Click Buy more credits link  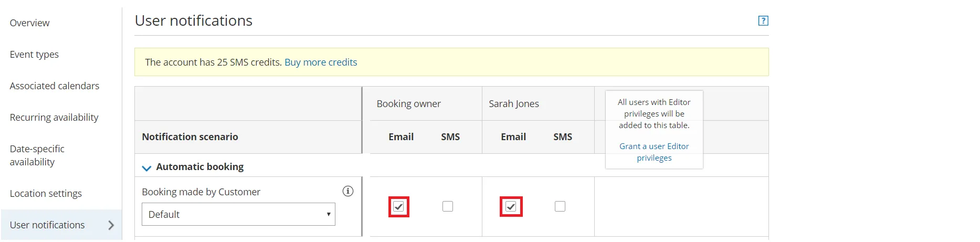(x=321, y=62)
